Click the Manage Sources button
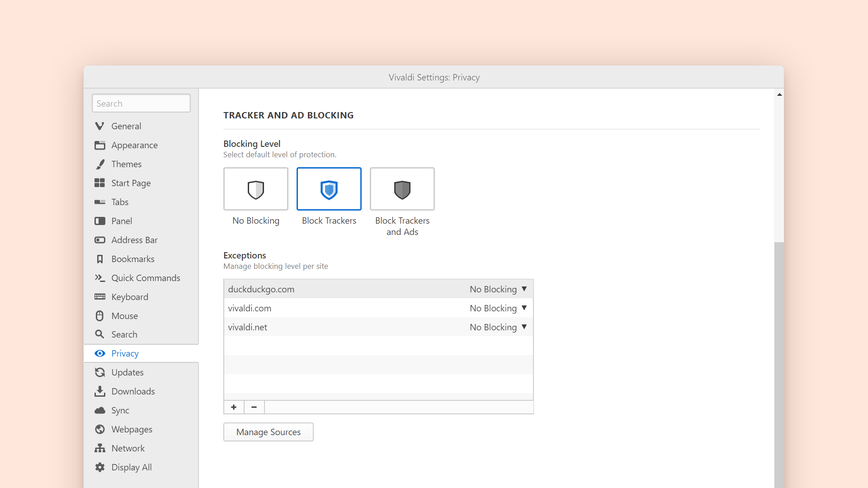 (x=268, y=432)
